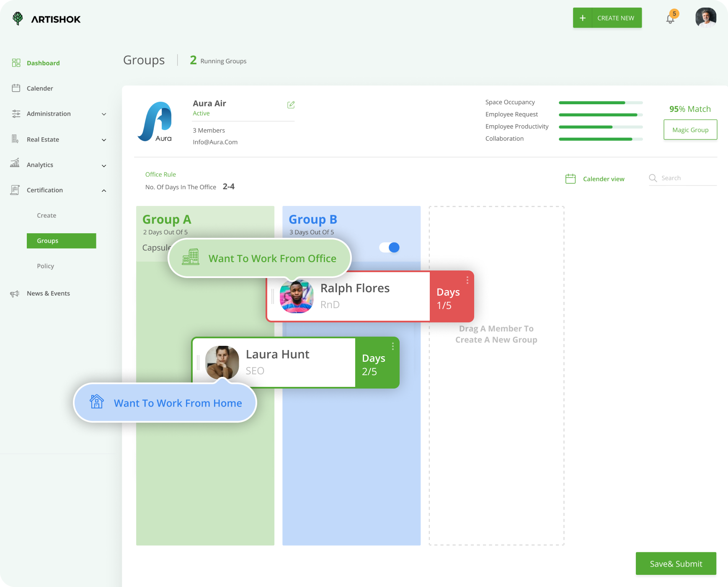Screen dimensions: 728x587
Task: Click the Calender sidebar icon
Action: tap(16, 88)
